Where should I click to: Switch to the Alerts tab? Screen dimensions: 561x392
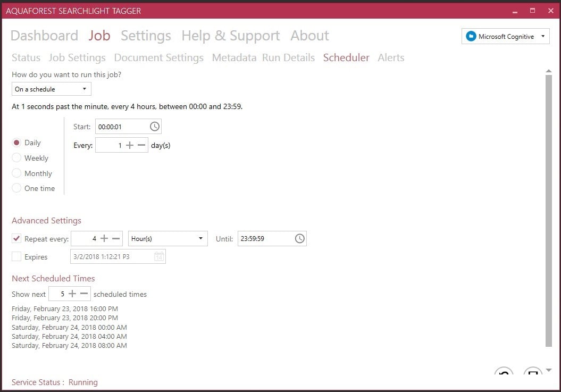391,58
